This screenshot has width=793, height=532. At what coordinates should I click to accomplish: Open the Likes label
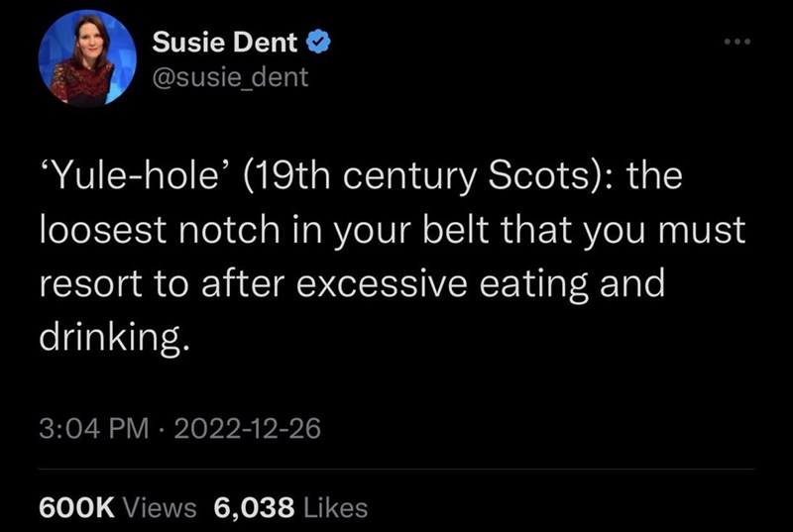(x=335, y=508)
